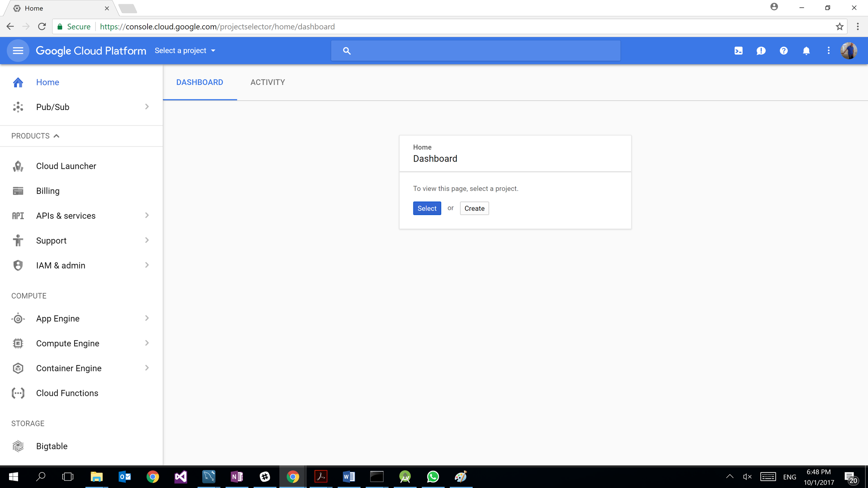
Task: Expand the Support submenu chevron
Action: click(147, 240)
